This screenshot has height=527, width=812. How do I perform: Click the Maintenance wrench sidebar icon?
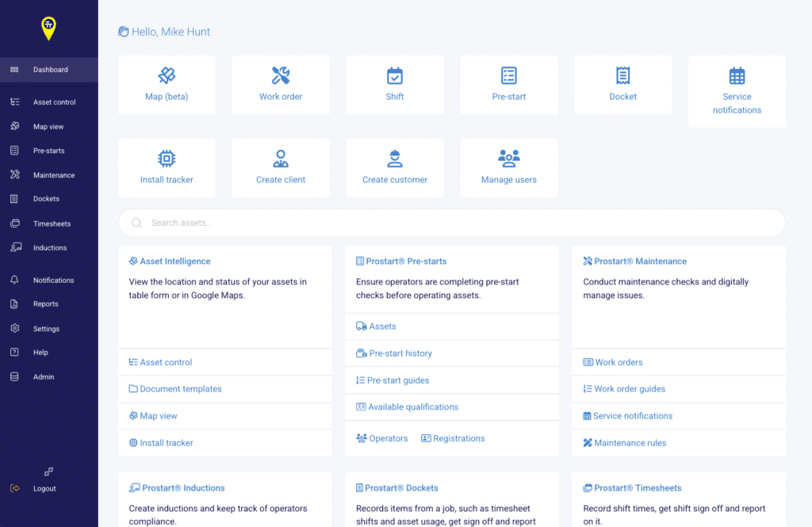tap(15, 174)
